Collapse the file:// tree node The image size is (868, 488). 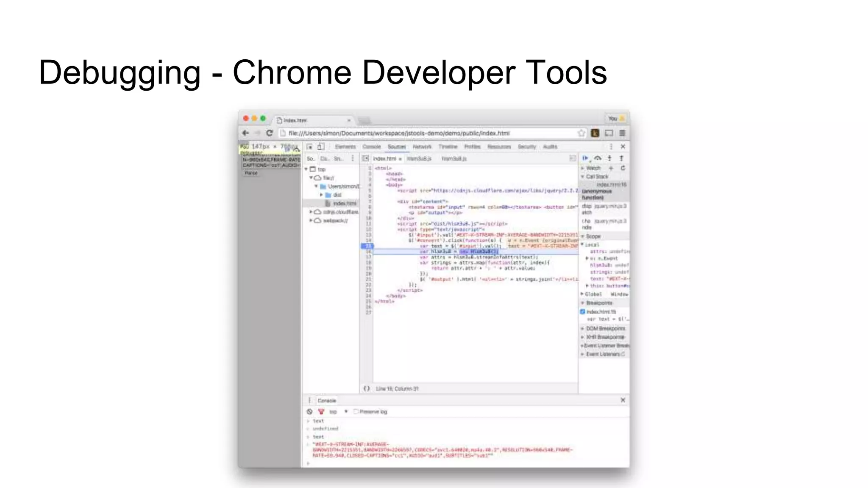[311, 177]
